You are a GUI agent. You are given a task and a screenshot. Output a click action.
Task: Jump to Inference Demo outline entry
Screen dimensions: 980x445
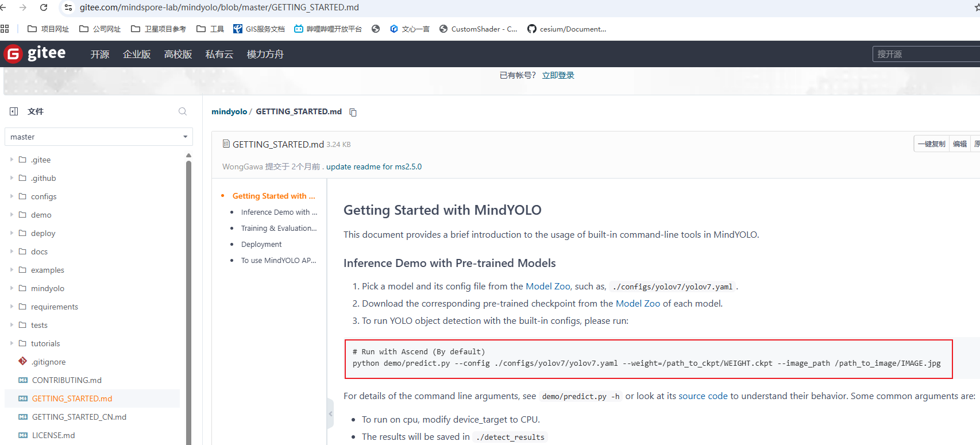pos(279,212)
